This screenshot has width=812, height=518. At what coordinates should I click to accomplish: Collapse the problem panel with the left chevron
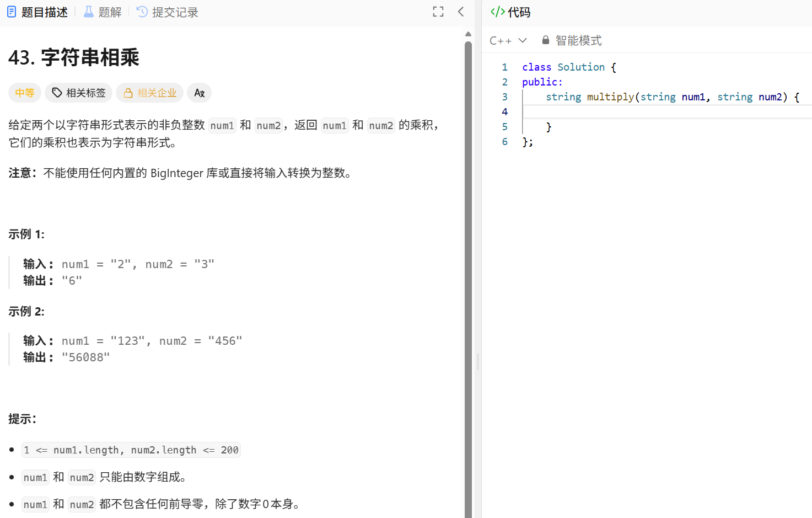461,11
